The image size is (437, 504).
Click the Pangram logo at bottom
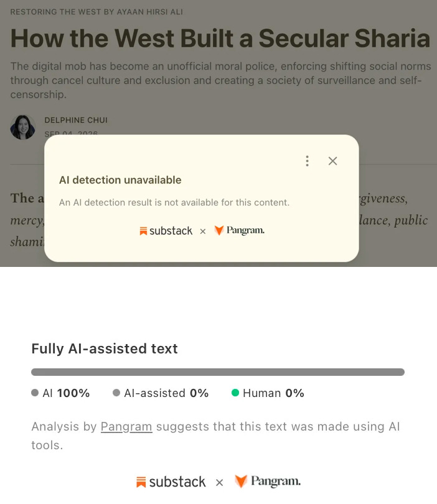point(268,481)
